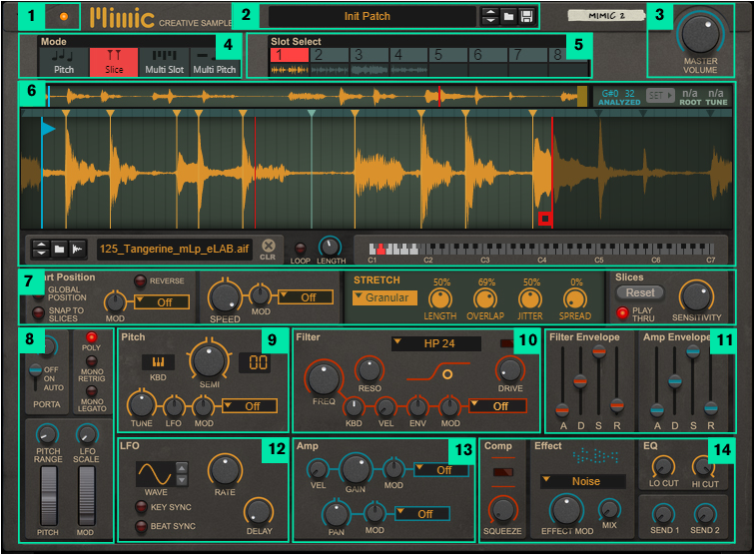
Task: Adjust the Master Volume knob
Action: click(x=700, y=35)
